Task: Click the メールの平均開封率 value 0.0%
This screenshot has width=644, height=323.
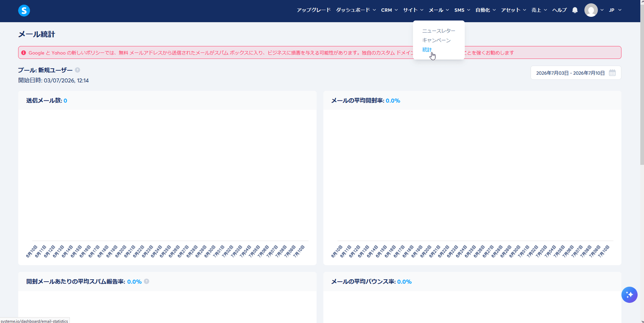Action: click(393, 101)
